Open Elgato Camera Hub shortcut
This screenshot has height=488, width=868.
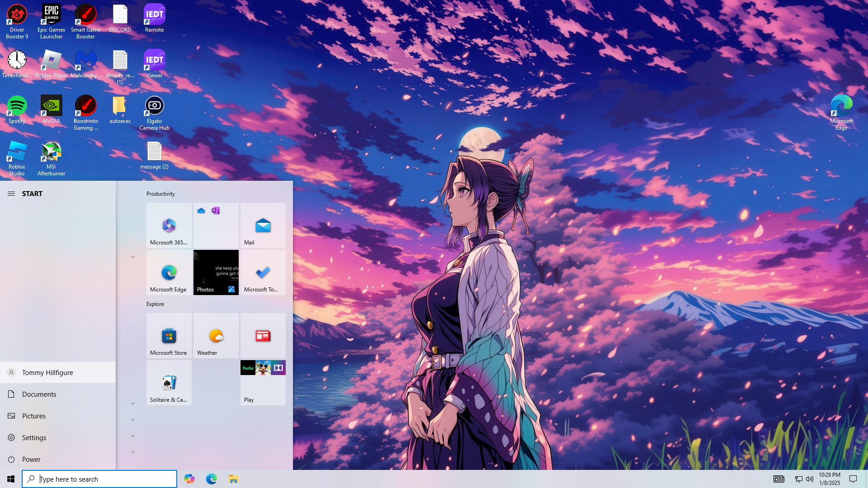pos(154,112)
